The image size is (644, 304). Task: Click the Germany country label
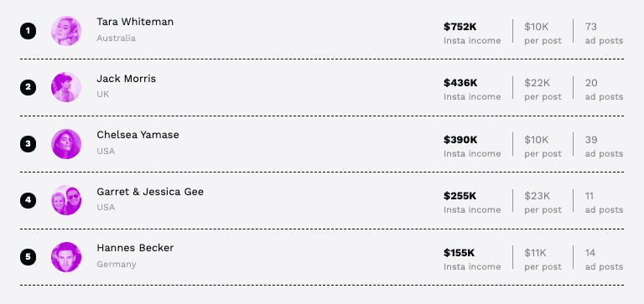(117, 264)
